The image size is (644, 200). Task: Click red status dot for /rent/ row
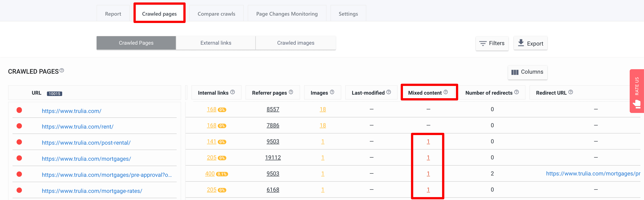(x=19, y=126)
